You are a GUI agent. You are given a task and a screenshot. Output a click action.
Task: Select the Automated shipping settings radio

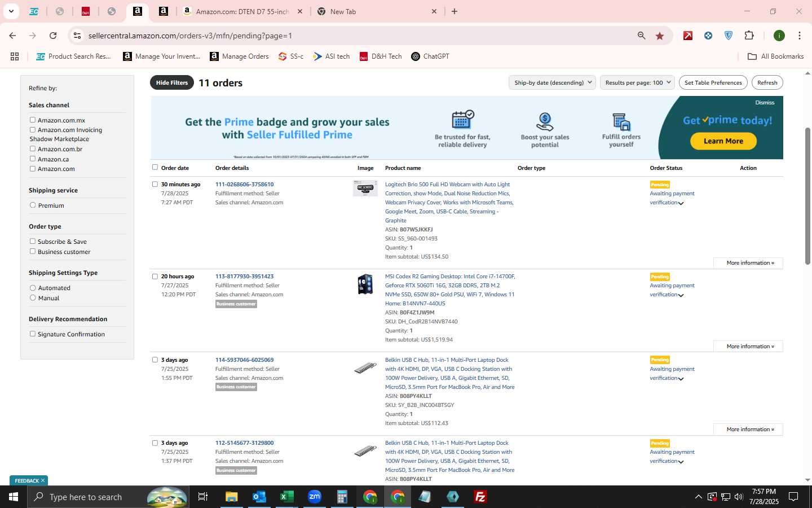[x=33, y=287]
